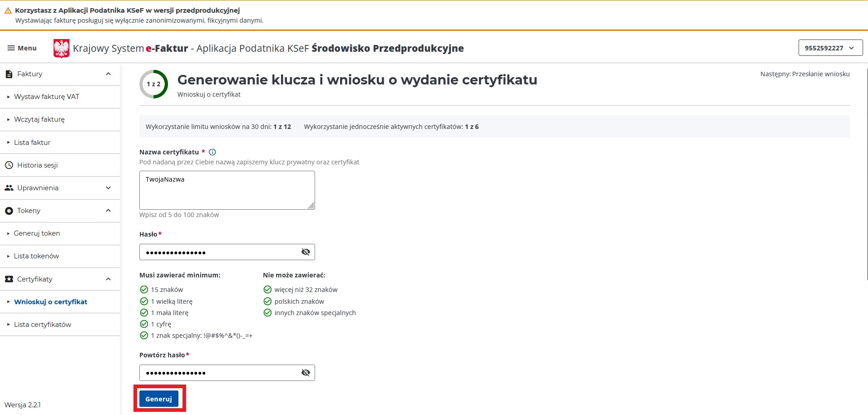Click the checkmark icon beside 1 cyfrę

[144, 324]
